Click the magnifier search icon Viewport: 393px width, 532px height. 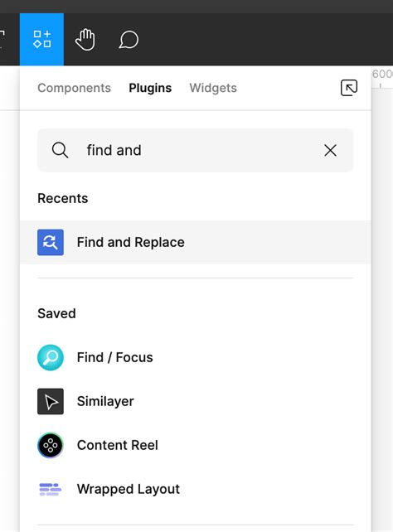point(60,150)
